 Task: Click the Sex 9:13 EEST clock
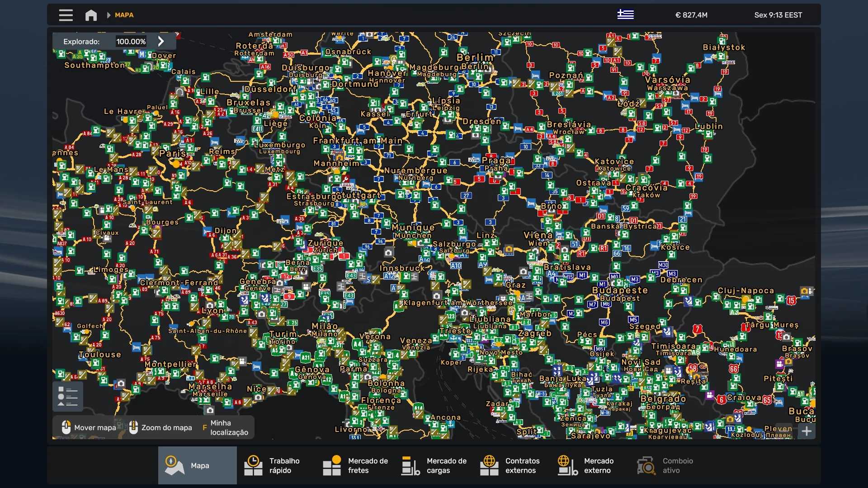[x=778, y=15]
